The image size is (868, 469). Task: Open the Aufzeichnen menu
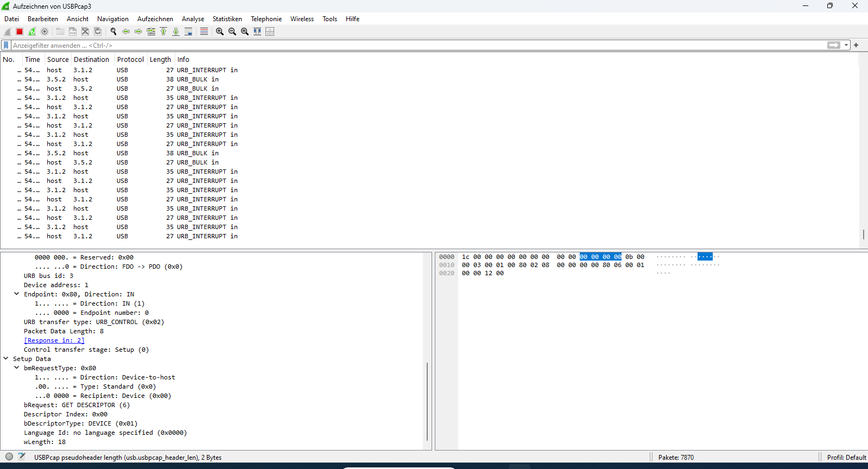point(155,19)
